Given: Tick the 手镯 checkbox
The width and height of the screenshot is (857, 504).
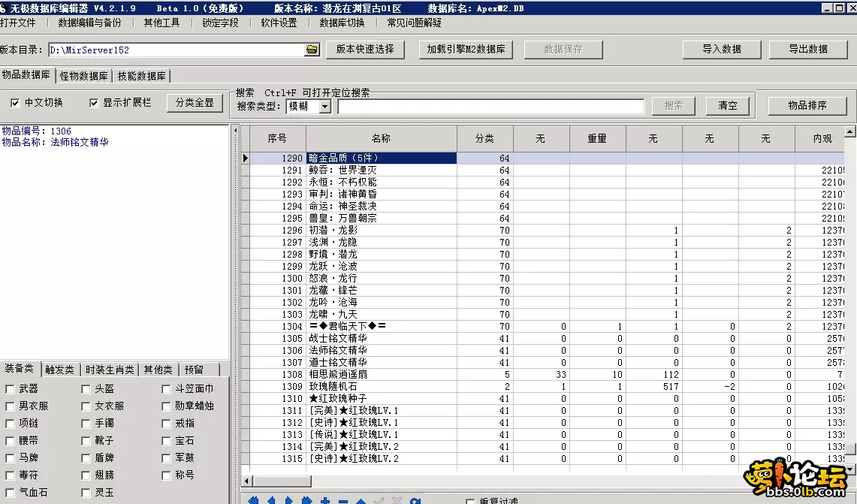Looking at the screenshot, I should click(86, 424).
